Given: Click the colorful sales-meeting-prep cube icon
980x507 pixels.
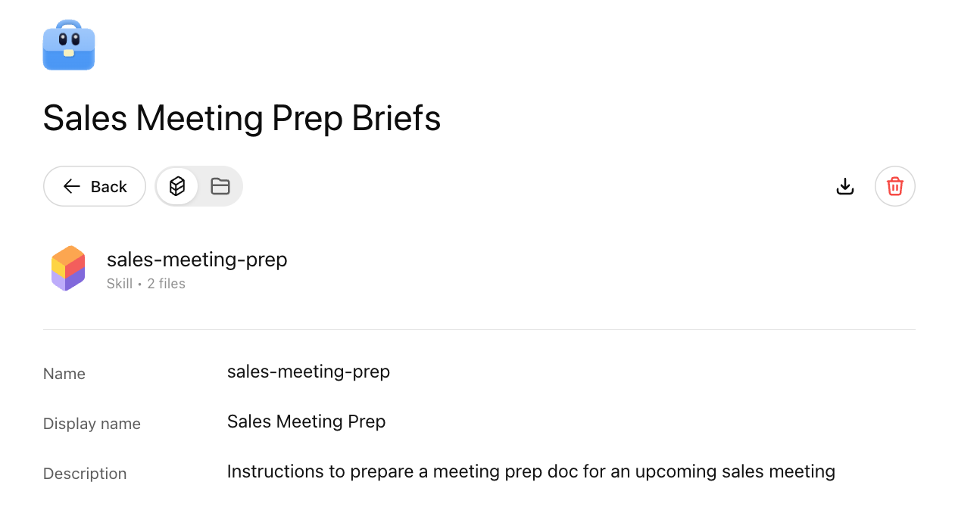Looking at the screenshot, I should click(68, 269).
